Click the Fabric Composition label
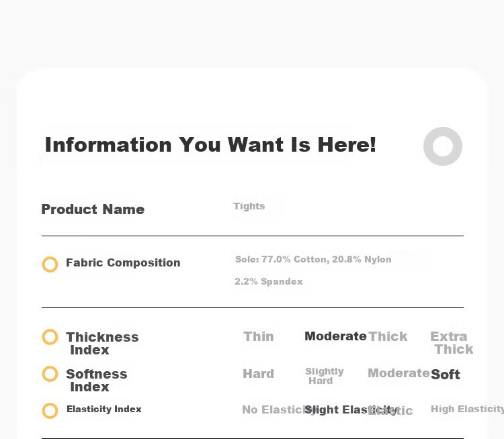Viewport: 504px width, 439px height. pos(123,262)
